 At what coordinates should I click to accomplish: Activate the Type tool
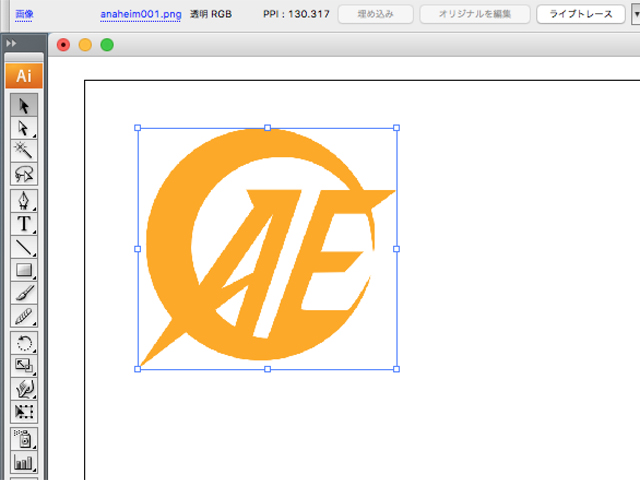click(24, 224)
